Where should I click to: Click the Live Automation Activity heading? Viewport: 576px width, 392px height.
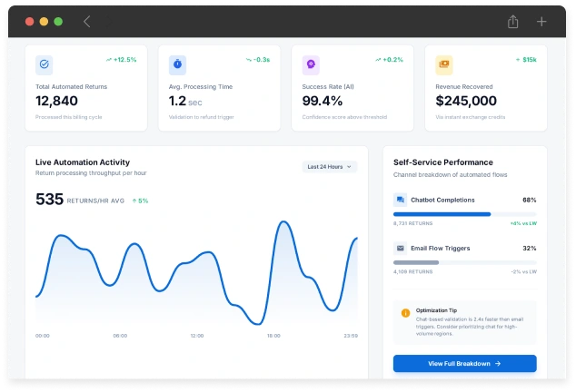(89, 162)
